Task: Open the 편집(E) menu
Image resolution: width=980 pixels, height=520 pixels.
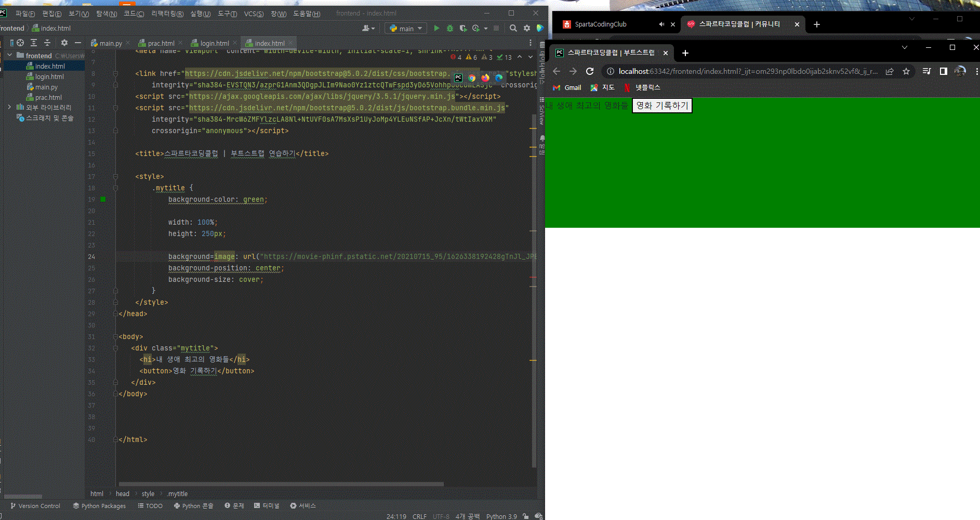Action: coord(51,14)
